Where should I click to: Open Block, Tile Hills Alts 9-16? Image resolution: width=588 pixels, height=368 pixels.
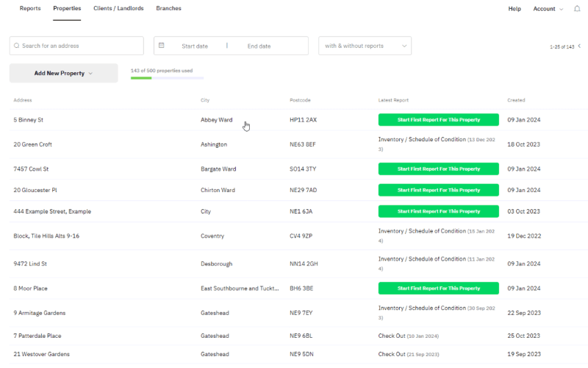click(46, 236)
